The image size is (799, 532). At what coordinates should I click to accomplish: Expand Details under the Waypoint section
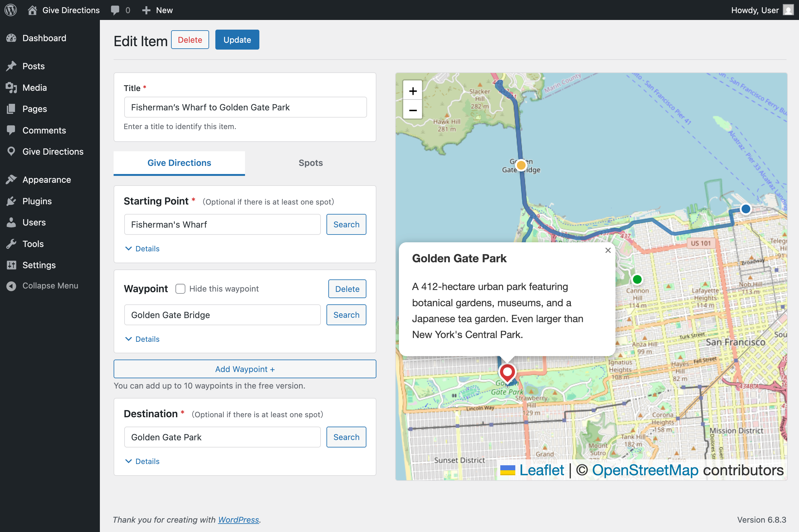[x=142, y=339]
